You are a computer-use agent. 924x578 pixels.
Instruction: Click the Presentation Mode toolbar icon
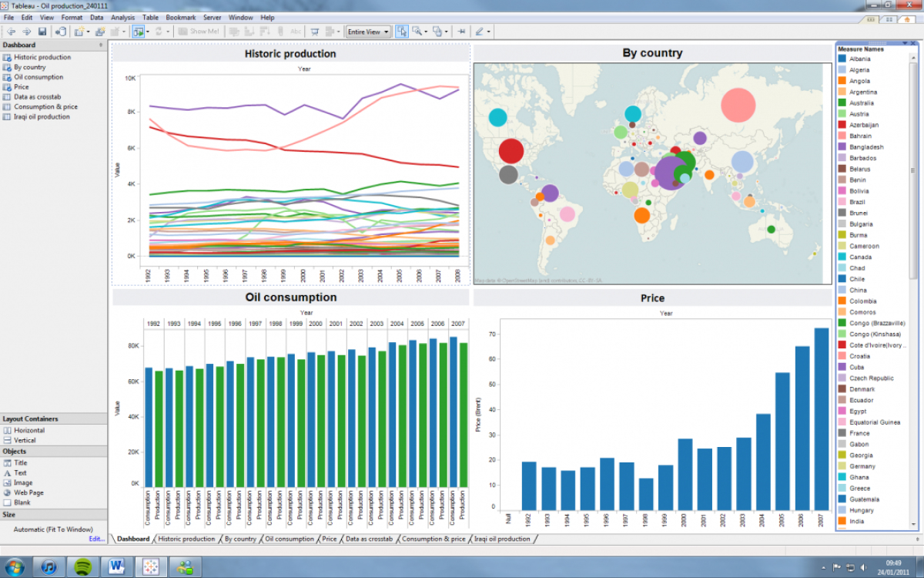314,32
